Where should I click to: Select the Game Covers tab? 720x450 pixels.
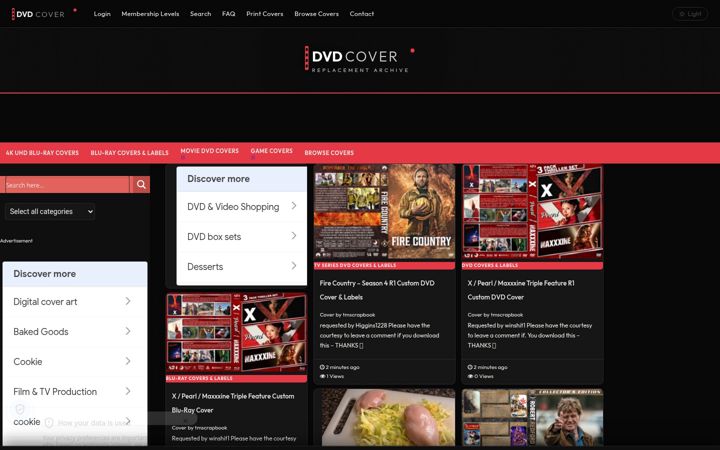coord(271,151)
